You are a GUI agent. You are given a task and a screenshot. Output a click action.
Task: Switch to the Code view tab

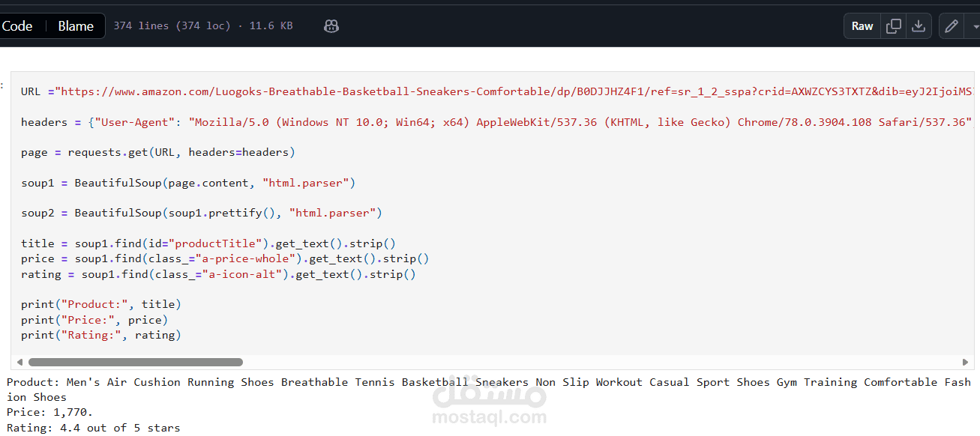pos(17,26)
